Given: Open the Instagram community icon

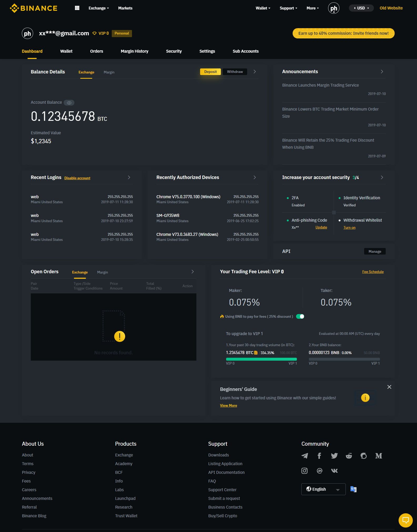Looking at the screenshot, I should coord(304,471).
